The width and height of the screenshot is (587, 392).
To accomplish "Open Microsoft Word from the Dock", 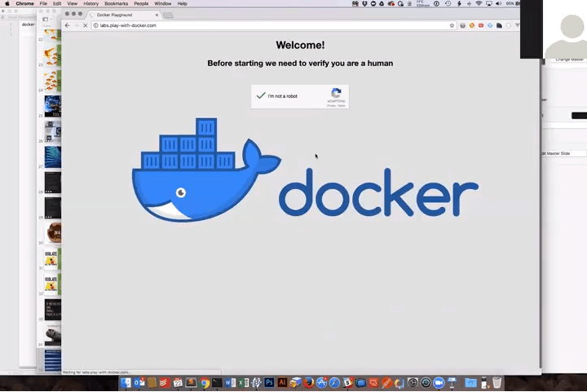I will click(230, 383).
